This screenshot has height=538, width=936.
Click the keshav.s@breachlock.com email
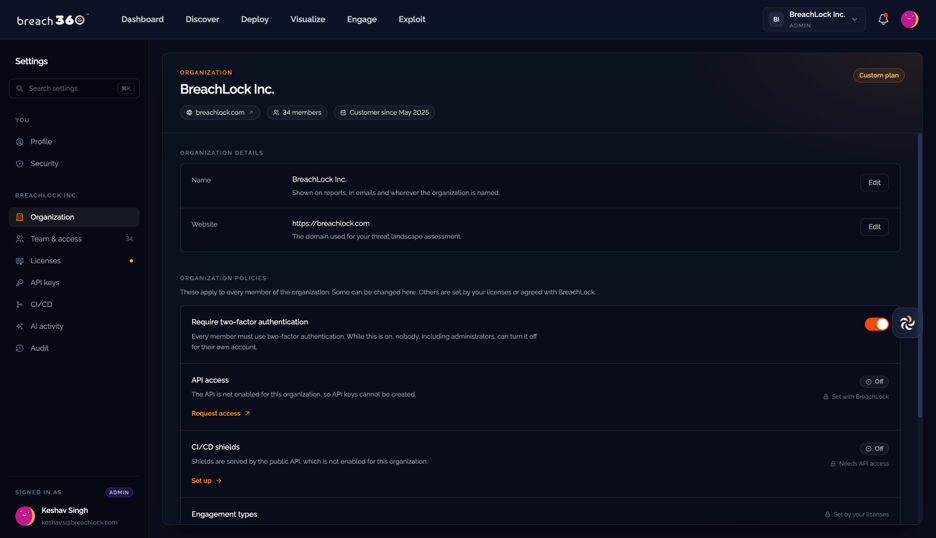point(79,522)
